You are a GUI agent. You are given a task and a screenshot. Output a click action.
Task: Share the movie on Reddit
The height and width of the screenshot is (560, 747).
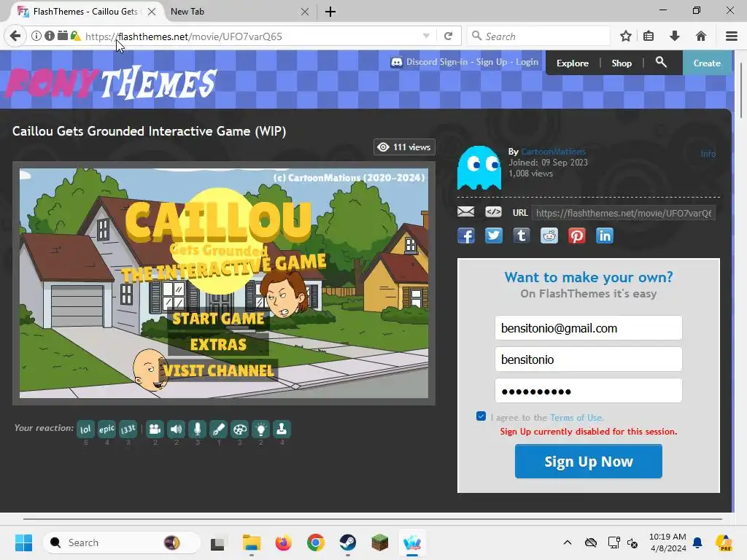click(549, 236)
